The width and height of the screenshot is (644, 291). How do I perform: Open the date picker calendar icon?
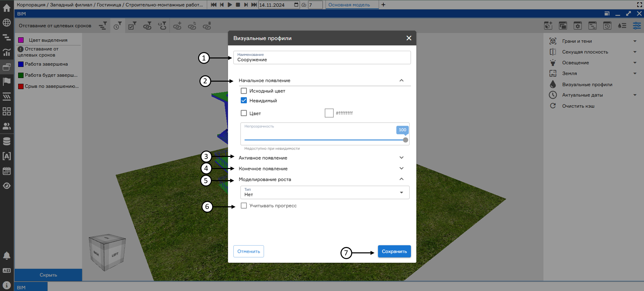point(296,5)
